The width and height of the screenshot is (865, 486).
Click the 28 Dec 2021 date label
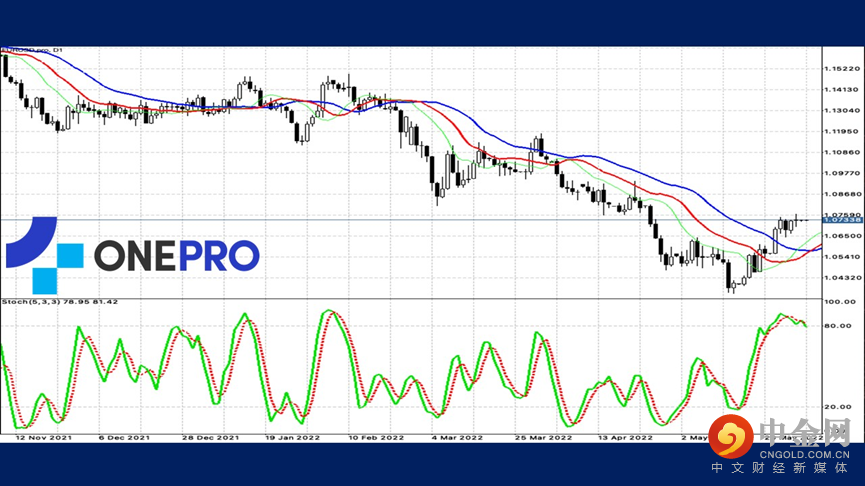pos(210,437)
